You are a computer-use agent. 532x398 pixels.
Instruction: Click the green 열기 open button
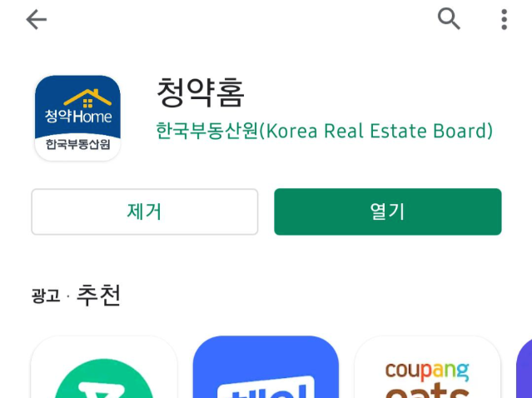[387, 211]
